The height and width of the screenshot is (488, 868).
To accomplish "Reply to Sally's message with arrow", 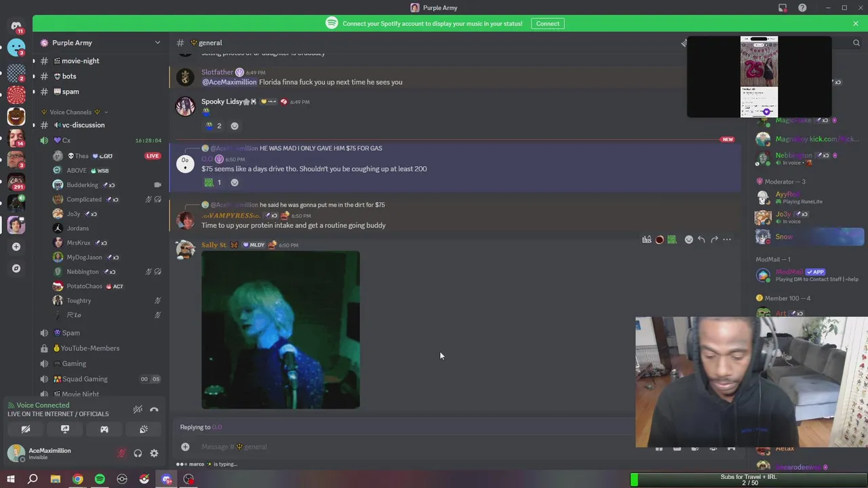I will click(702, 239).
